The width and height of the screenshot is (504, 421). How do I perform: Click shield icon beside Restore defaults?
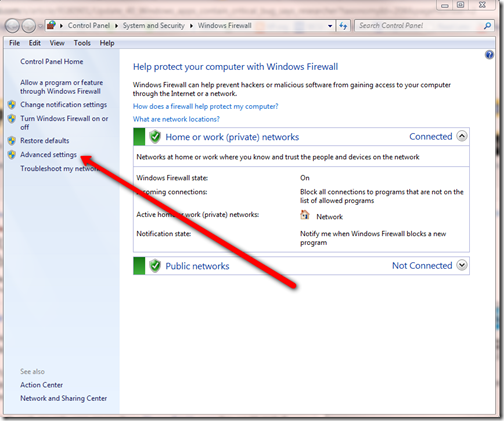[x=12, y=141]
